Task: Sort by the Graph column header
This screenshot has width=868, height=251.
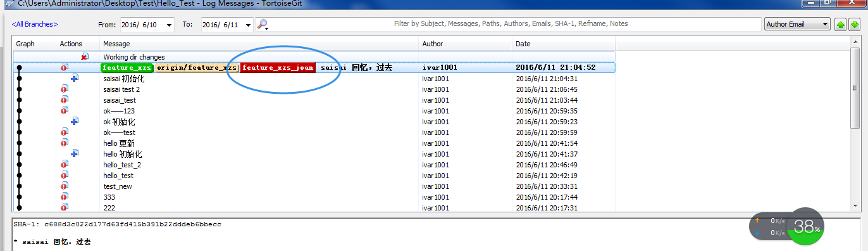Action: [x=34, y=44]
